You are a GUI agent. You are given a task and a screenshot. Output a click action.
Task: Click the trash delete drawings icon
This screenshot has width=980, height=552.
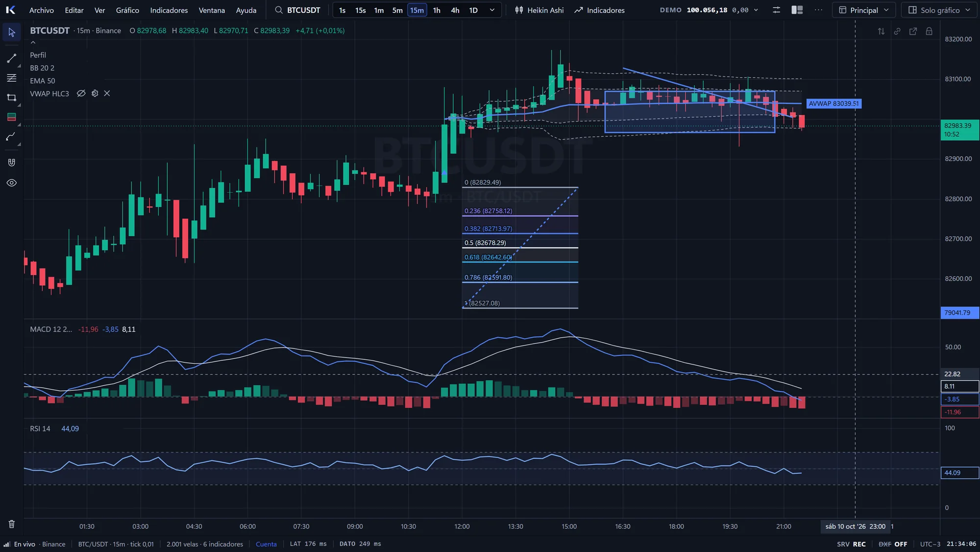(12, 524)
